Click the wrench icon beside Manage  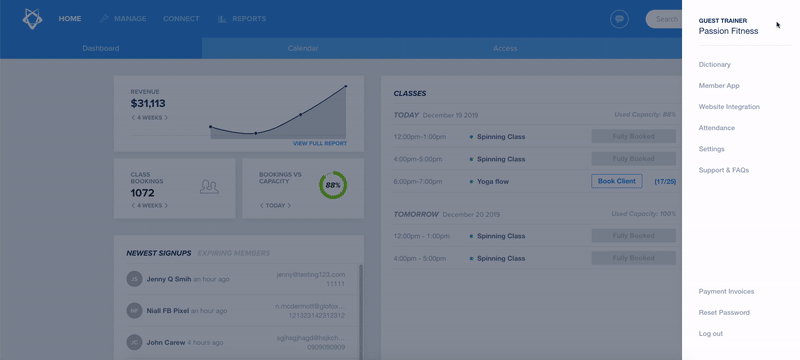[x=104, y=19]
